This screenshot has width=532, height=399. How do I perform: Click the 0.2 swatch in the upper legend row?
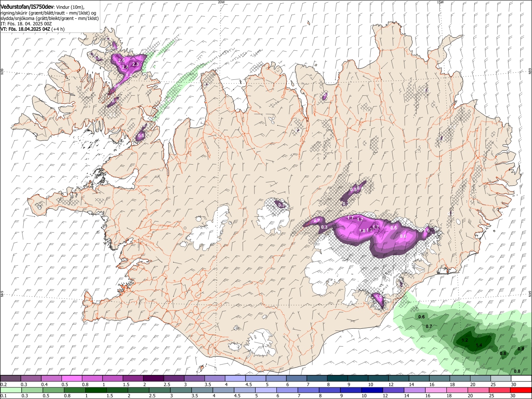click(10, 379)
